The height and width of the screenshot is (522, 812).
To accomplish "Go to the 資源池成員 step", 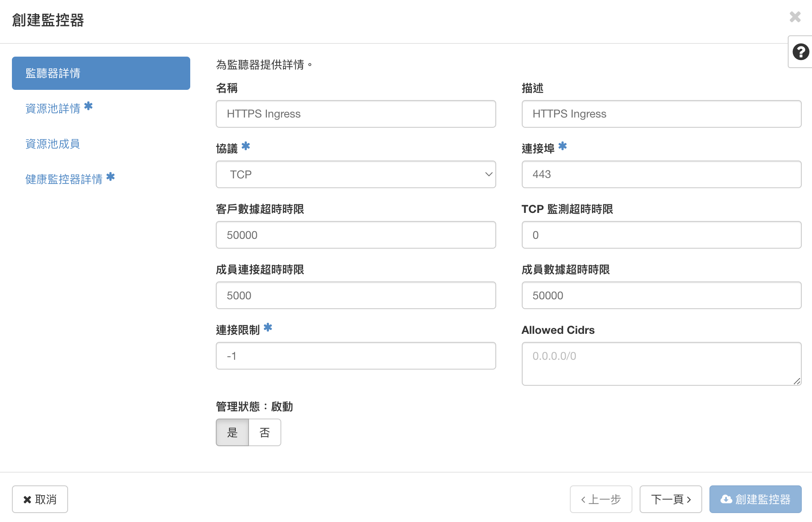I will point(53,144).
